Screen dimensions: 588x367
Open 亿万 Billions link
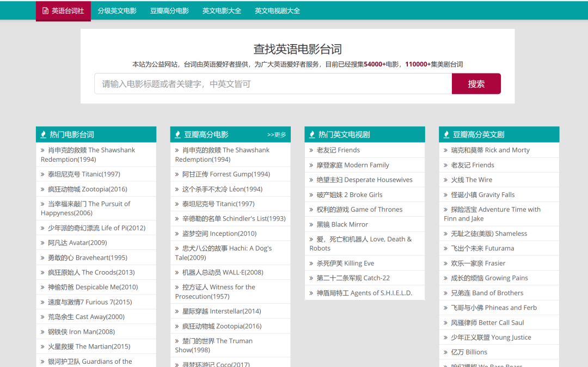(x=469, y=352)
